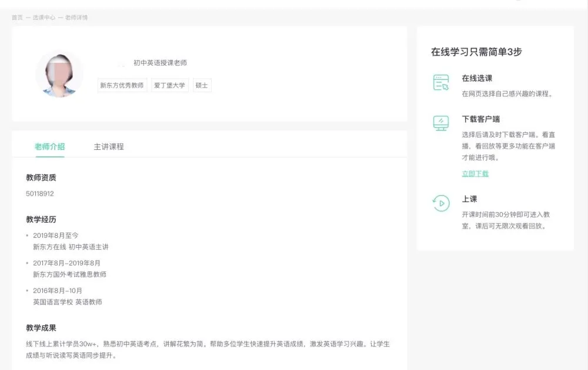Click the 立即下载 download link
This screenshot has height=370, width=588.
coord(475,174)
